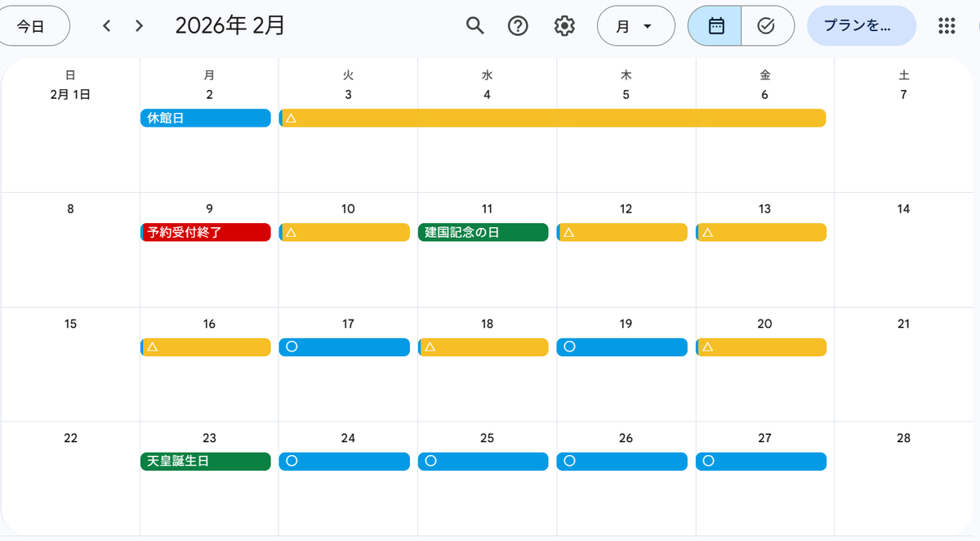This screenshot has width=980, height=541.
Task: Open the 予約受付終了 event
Action: coord(205,232)
